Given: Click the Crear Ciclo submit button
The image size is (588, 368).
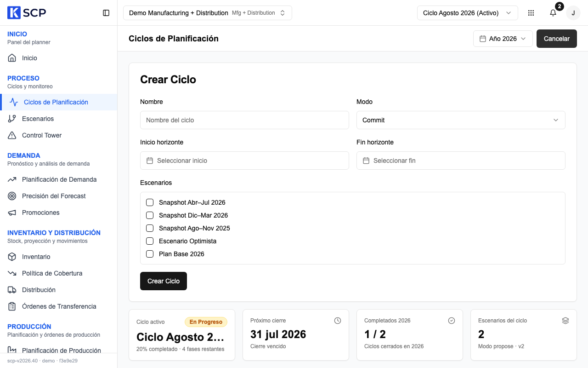Looking at the screenshot, I should [164, 281].
